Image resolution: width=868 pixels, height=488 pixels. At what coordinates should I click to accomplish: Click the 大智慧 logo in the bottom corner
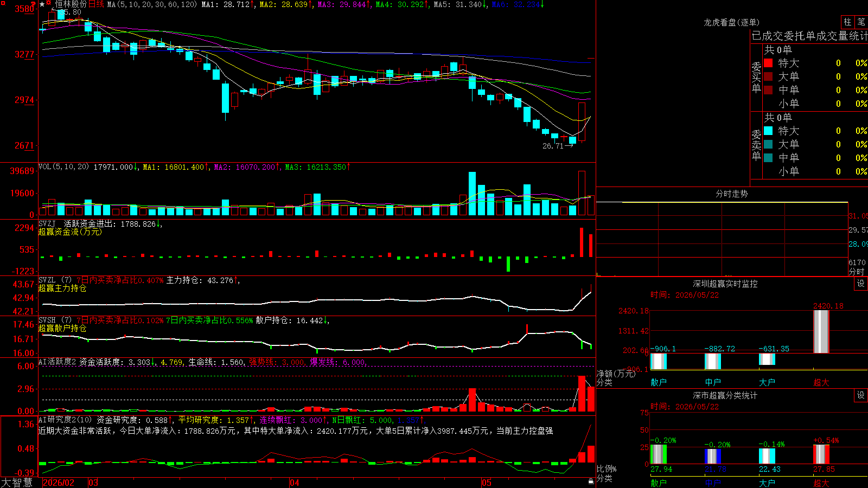(17, 483)
